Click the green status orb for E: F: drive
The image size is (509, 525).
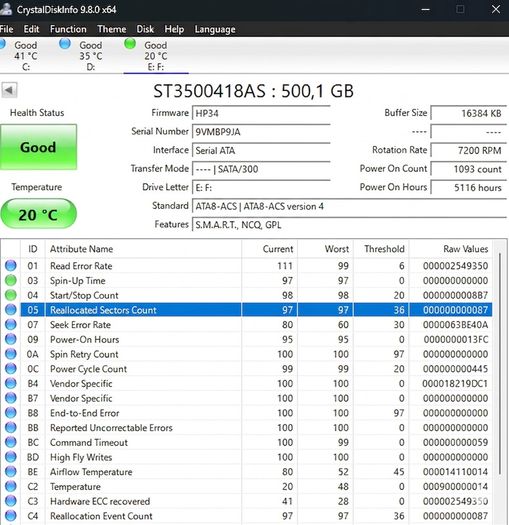click(x=130, y=44)
